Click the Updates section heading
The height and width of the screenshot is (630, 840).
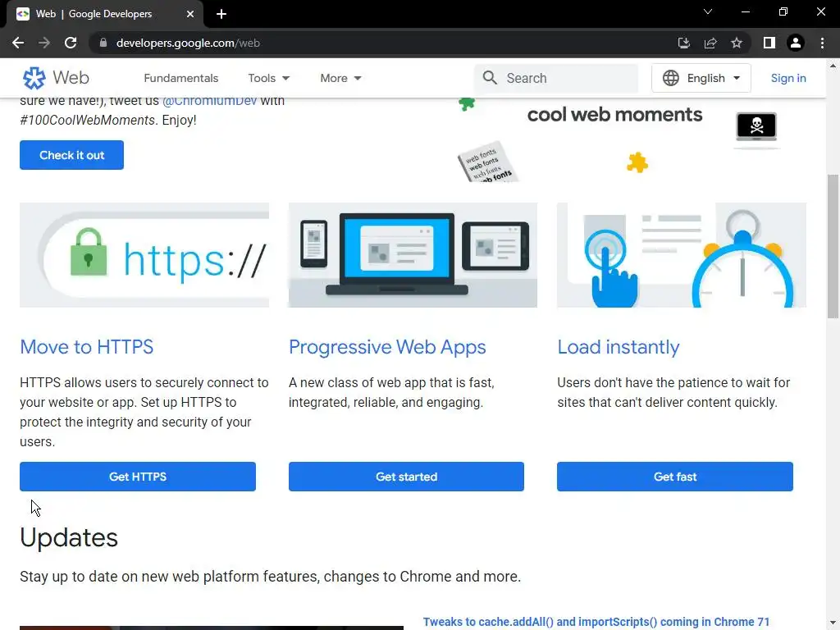pyautogui.click(x=69, y=537)
